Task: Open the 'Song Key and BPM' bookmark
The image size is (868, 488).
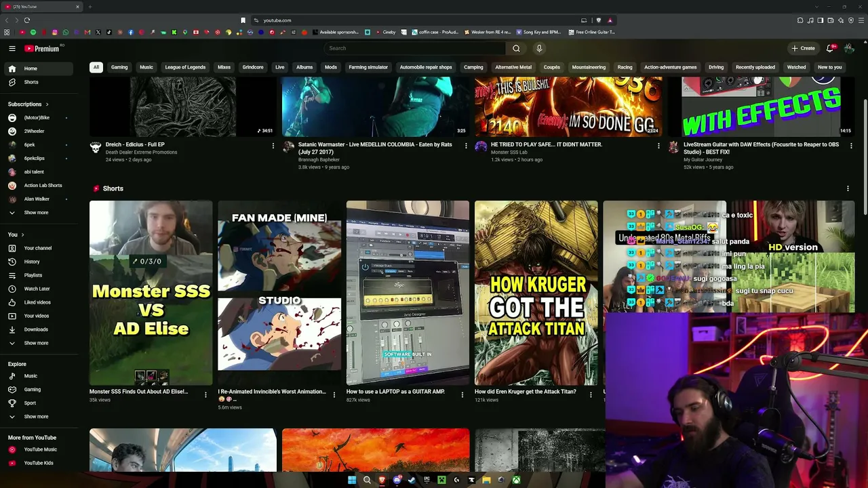Action: pos(538,32)
